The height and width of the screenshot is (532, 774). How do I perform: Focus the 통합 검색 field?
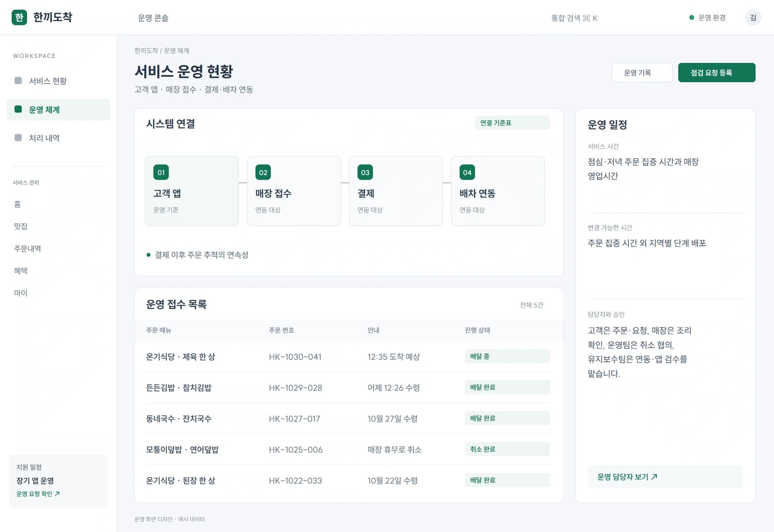coord(575,18)
